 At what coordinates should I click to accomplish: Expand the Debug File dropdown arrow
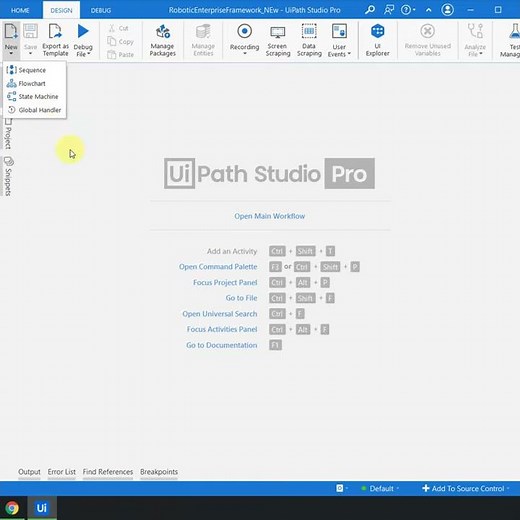pyautogui.click(x=89, y=53)
